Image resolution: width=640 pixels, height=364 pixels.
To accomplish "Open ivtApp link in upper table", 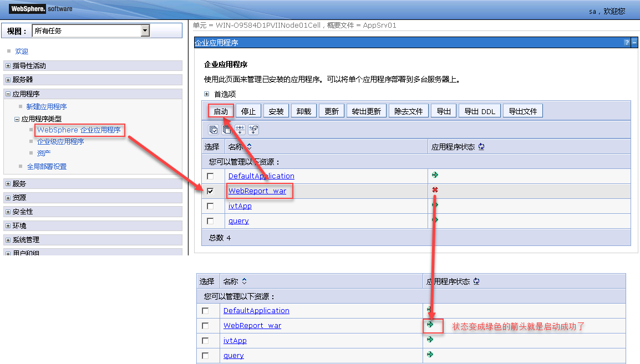I will (x=240, y=206).
